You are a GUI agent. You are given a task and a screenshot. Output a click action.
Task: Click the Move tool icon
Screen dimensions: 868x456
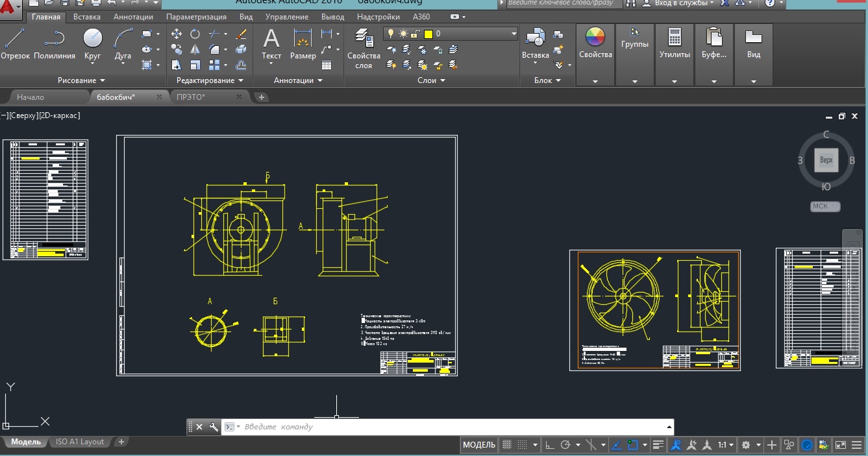point(177,34)
